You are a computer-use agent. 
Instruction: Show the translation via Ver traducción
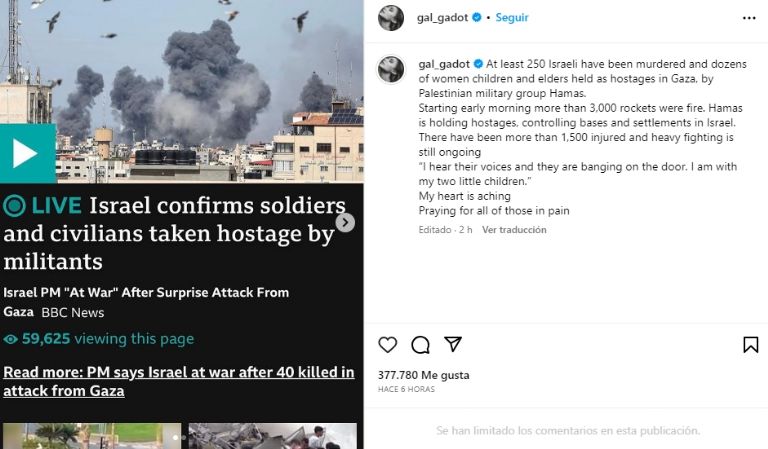pos(514,230)
